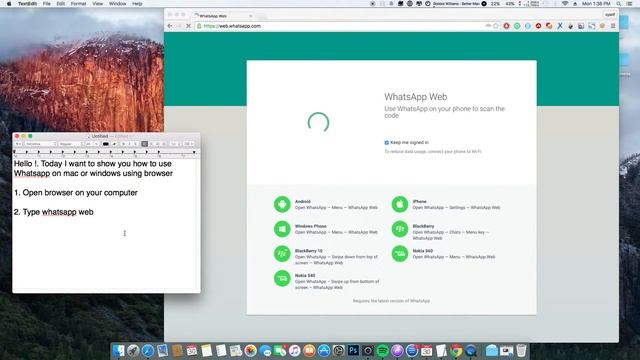Select the BlackBerry icon
640x360 pixels.
(400, 229)
